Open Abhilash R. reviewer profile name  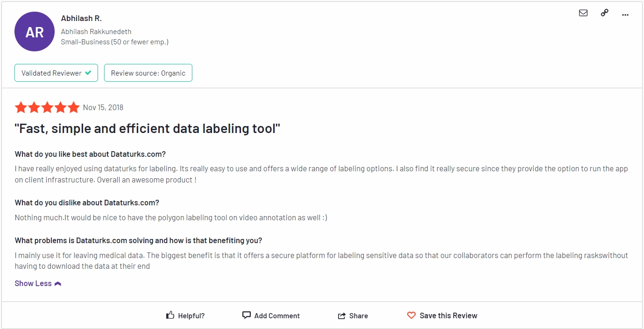point(81,18)
